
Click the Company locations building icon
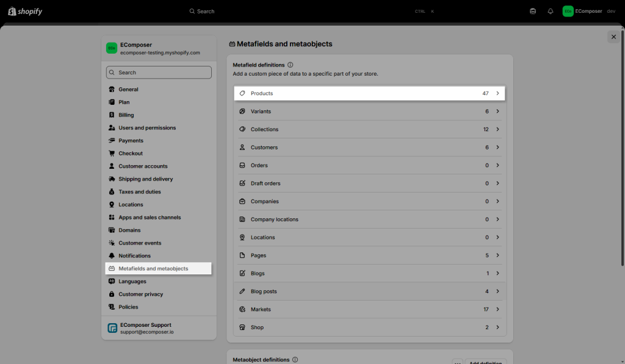click(242, 219)
